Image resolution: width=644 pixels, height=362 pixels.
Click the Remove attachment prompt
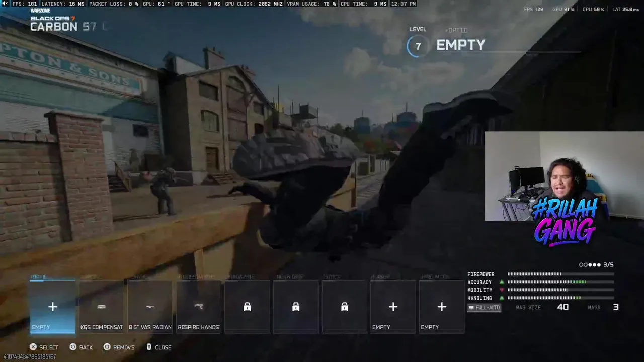[x=119, y=347]
